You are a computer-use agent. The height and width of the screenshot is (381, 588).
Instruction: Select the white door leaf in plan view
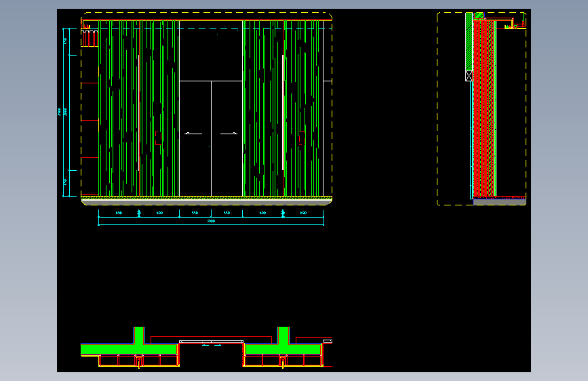point(211,342)
